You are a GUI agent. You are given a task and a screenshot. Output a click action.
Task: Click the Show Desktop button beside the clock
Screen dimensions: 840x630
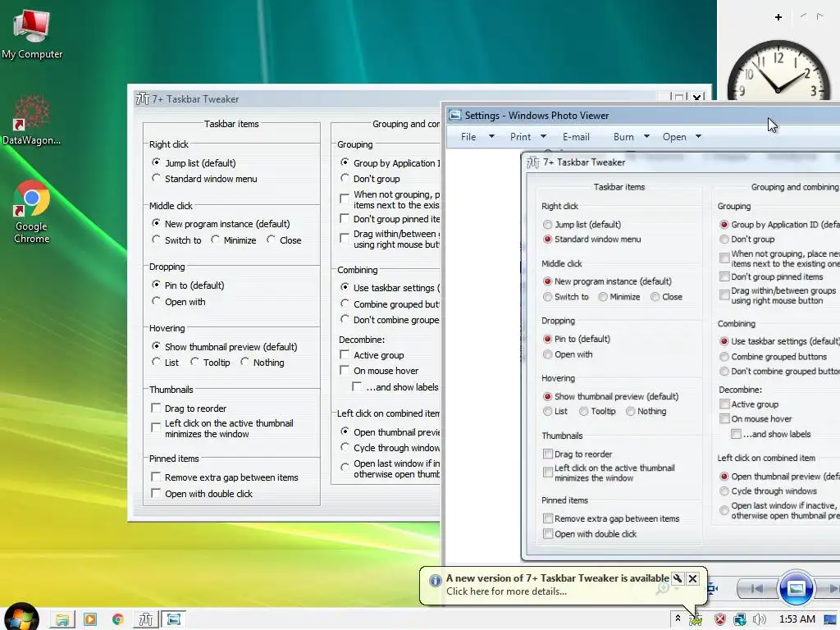click(830, 620)
